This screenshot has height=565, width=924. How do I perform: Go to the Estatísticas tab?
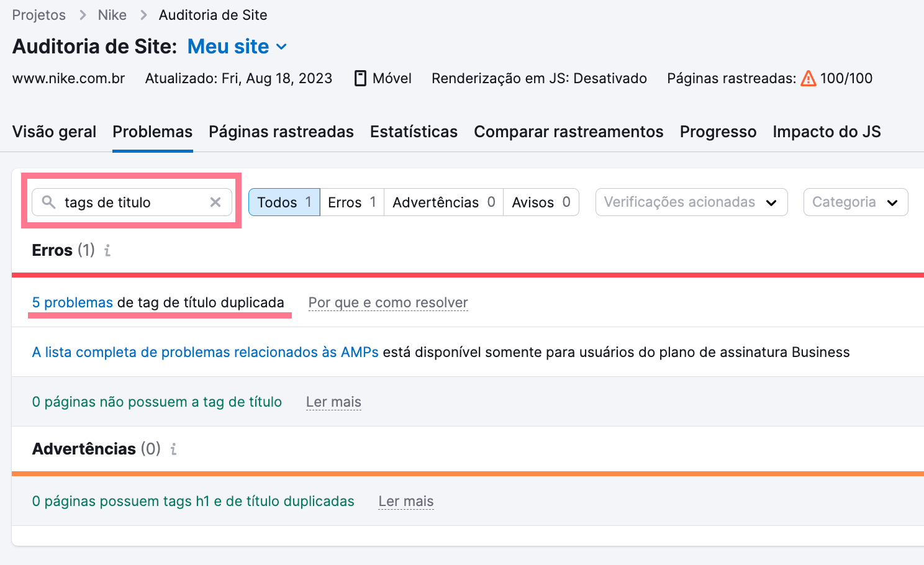pyautogui.click(x=414, y=132)
